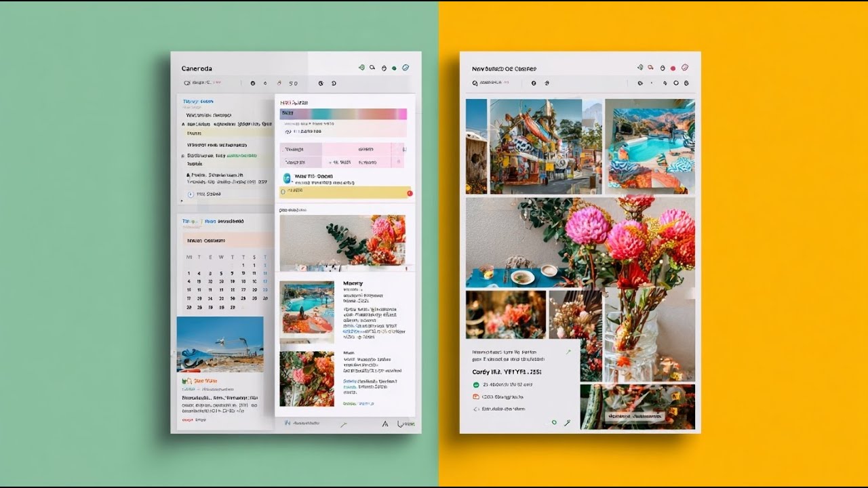Click the rainbow gradient color bar
The width and height of the screenshot is (868, 488).
pos(343,113)
